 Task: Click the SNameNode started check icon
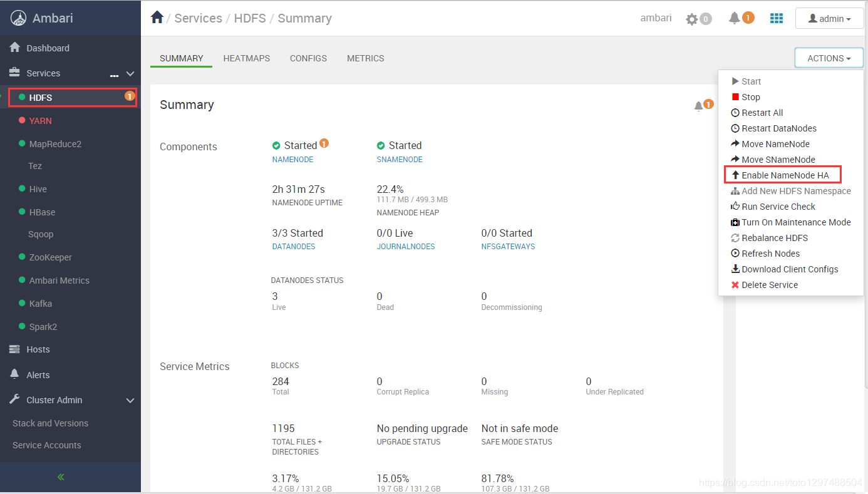pyautogui.click(x=381, y=146)
